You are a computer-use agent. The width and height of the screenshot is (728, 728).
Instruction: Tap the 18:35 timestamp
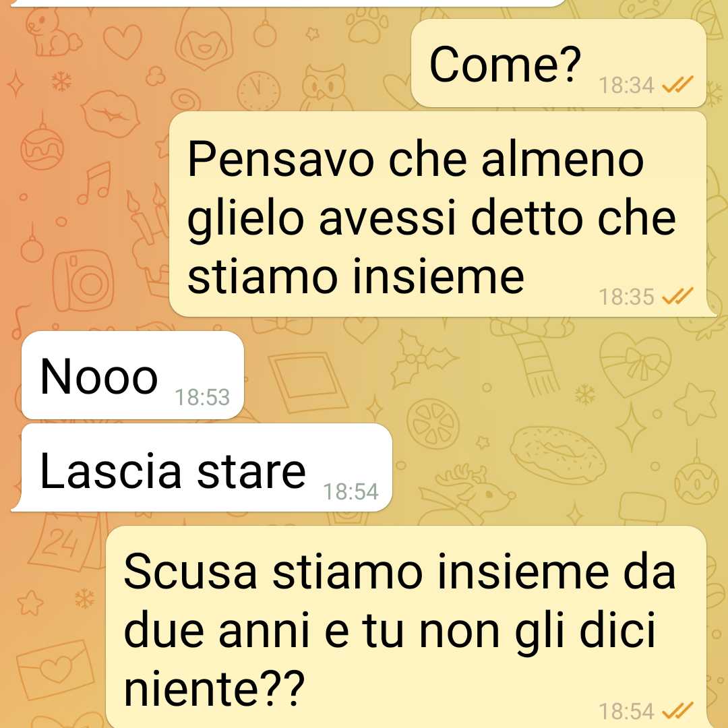pos(626,297)
